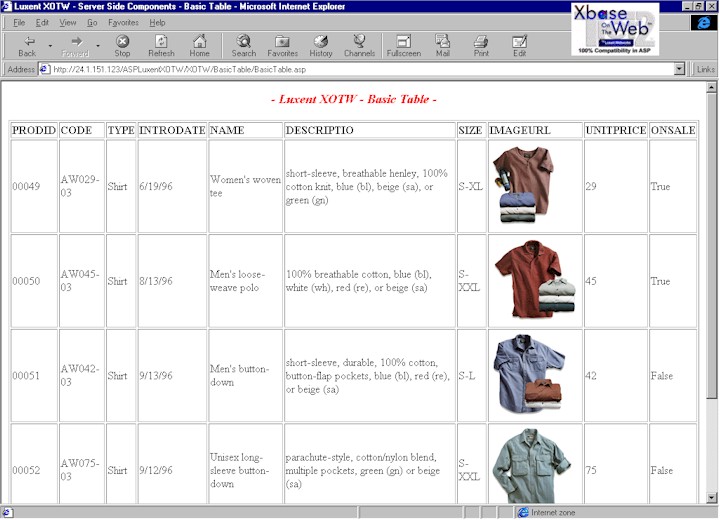Viewport: 720px width, 520px height.
Task: Click the address URL field
Action: (363, 69)
